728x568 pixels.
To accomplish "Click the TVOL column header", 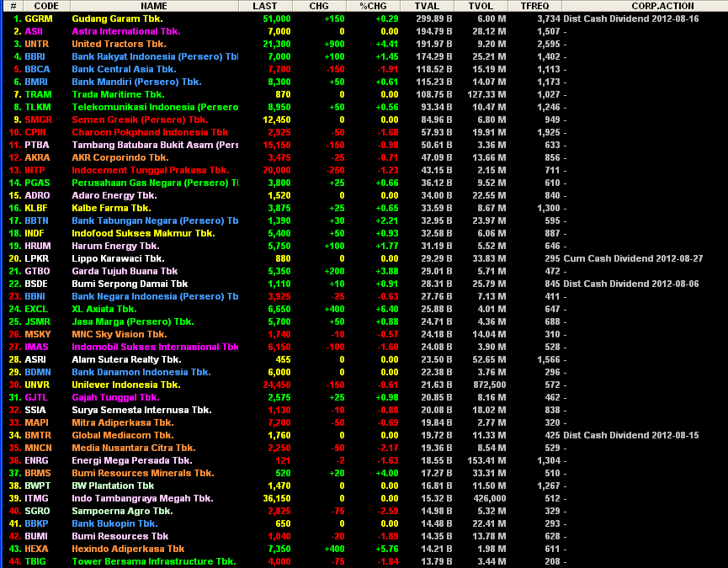I will tap(481, 6).
